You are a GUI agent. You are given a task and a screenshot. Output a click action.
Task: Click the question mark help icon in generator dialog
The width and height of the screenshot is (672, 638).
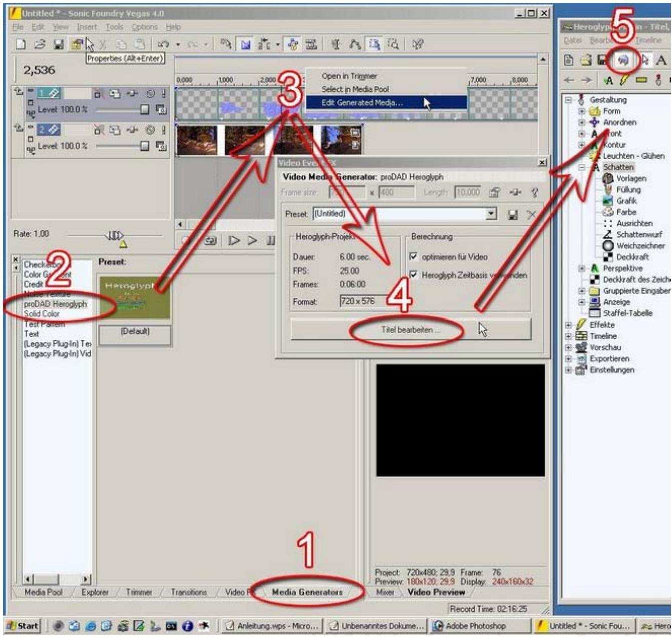tap(534, 192)
